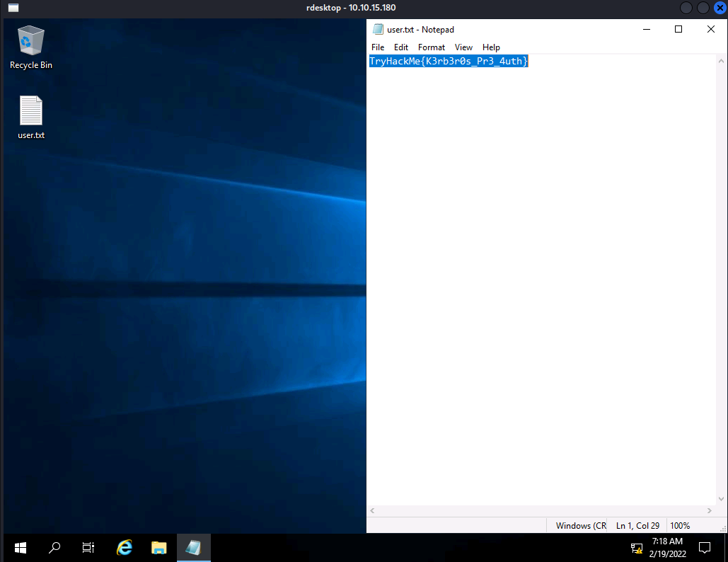Open the Edit menu in Notepad
Image resolution: width=728 pixels, height=562 pixels.
coord(401,47)
